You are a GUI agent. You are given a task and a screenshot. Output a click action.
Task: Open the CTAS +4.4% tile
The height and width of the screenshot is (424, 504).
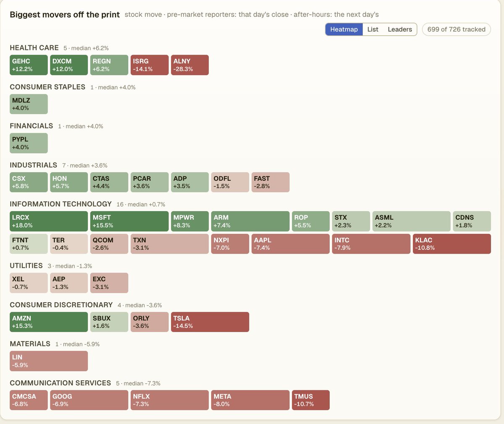[x=109, y=182]
